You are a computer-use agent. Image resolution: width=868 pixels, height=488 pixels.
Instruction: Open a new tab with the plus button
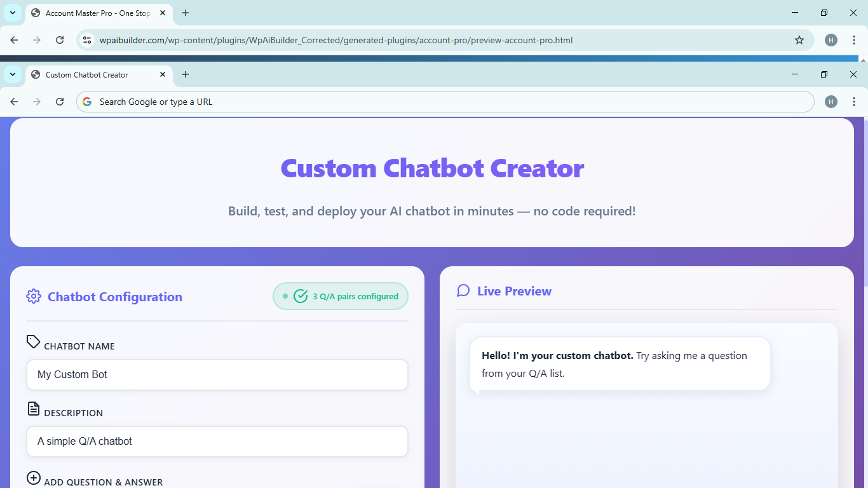tap(185, 74)
